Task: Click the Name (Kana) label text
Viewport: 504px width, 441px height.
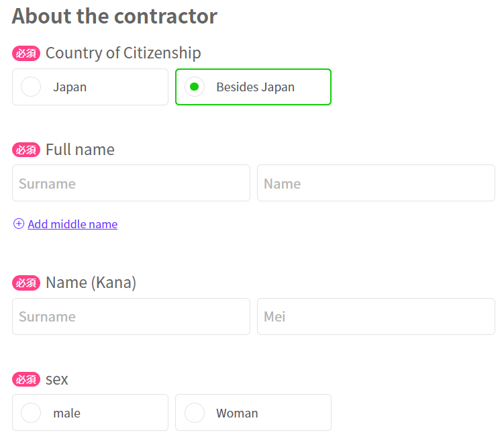Action: [x=91, y=283]
